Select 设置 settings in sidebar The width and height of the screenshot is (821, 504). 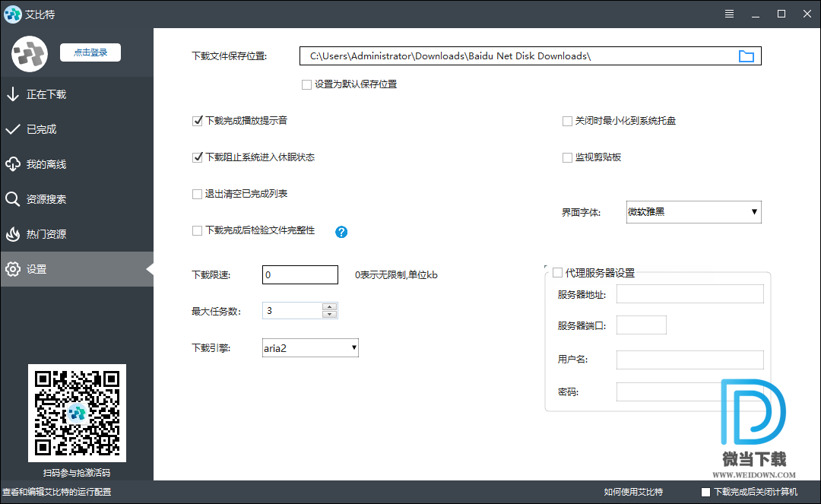77,269
